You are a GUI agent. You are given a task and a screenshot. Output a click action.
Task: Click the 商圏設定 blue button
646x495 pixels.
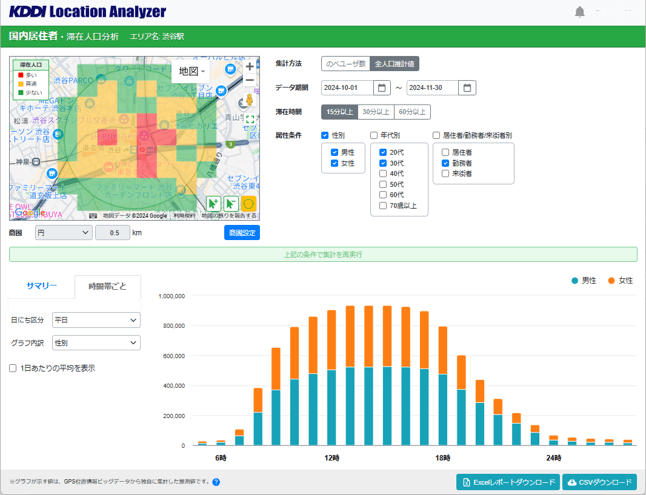[242, 233]
